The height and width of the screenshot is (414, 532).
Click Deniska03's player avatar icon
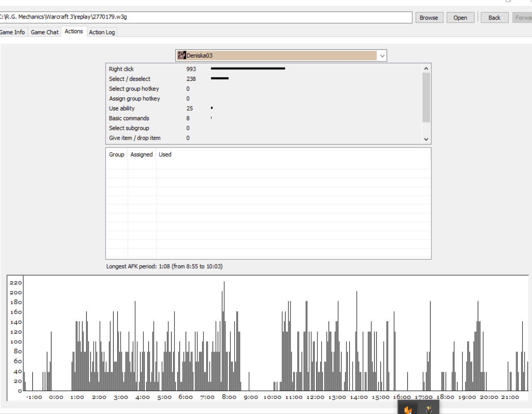pos(181,56)
